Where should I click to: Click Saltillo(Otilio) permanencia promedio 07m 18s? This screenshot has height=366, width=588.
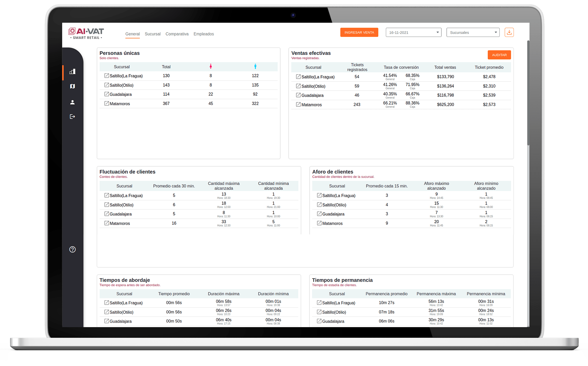[x=386, y=312]
